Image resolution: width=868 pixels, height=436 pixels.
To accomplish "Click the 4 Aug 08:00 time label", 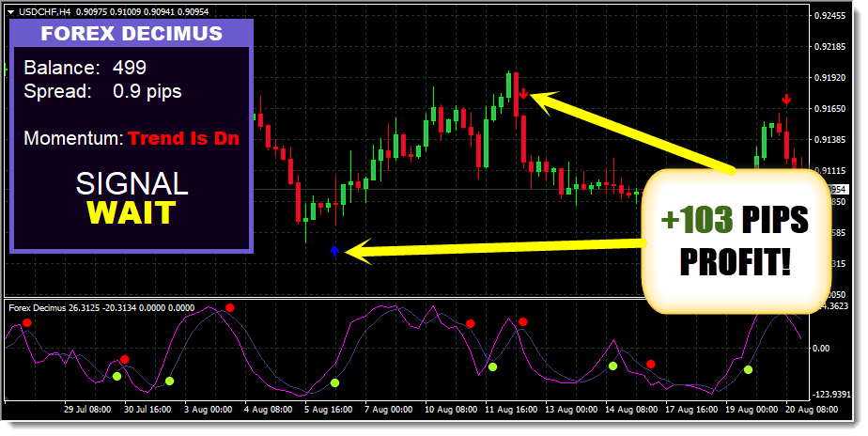I will [x=269, y=410].
